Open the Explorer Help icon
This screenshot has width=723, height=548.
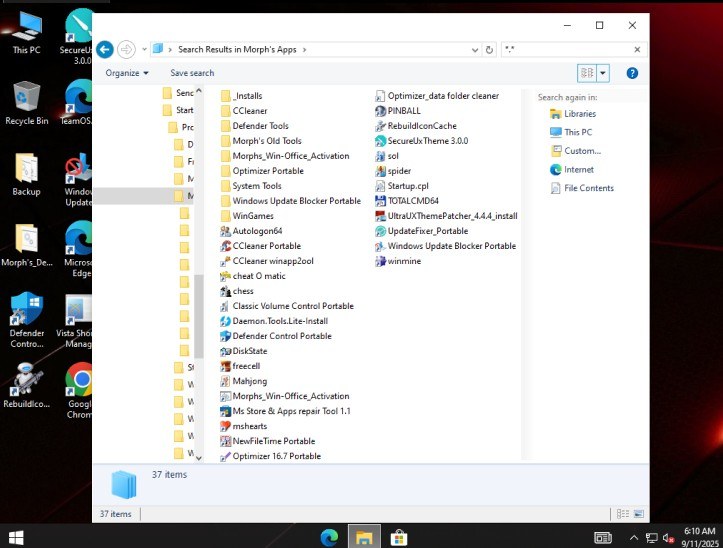(x=632, y=73)
